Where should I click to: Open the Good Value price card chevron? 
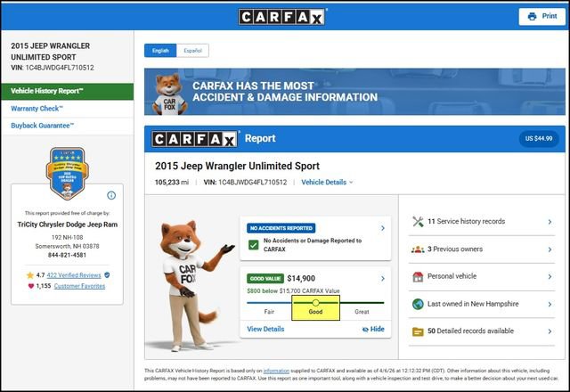point(382,278)
